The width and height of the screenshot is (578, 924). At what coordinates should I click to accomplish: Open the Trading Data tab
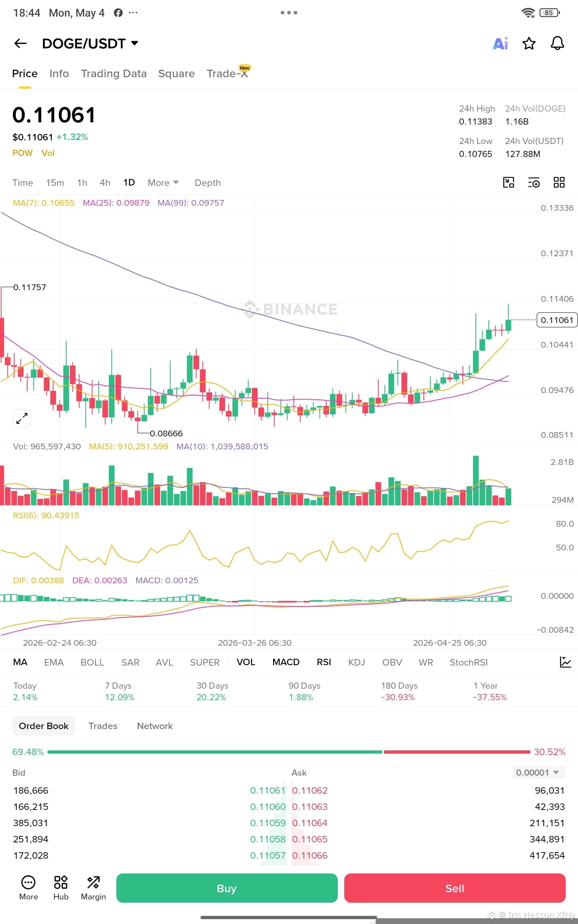click(114, 73)
